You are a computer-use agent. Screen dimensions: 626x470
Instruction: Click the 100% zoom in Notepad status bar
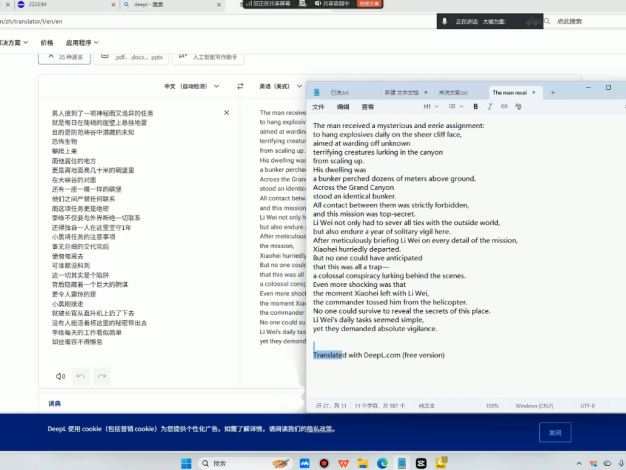click(x=492, y=406)
